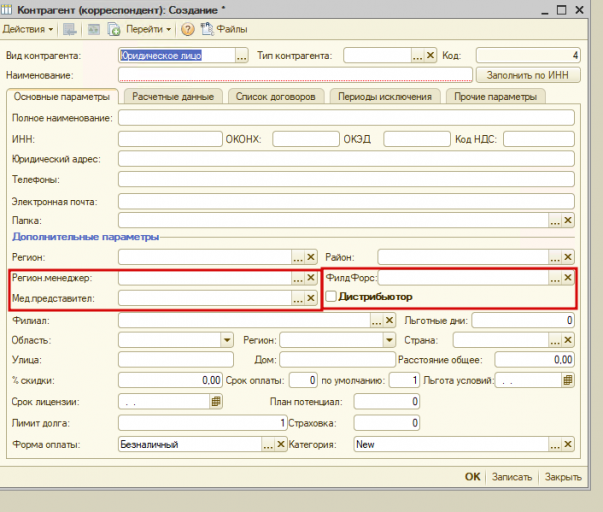This screenshot has height=512, width=603.
Task: Clear the Форма оплаты value Безналичный
Action: tap(281, 445)
